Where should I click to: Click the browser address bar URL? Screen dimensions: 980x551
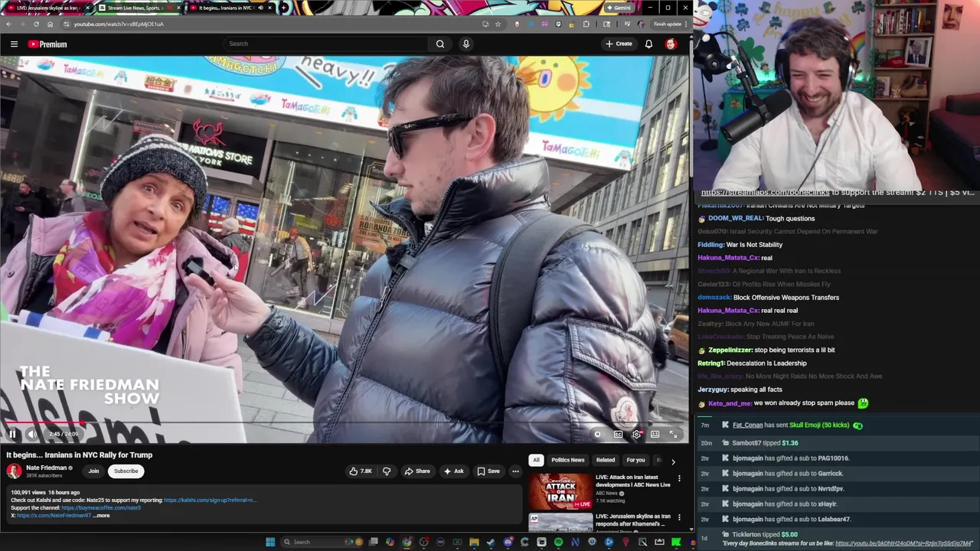tap(119, 24)
